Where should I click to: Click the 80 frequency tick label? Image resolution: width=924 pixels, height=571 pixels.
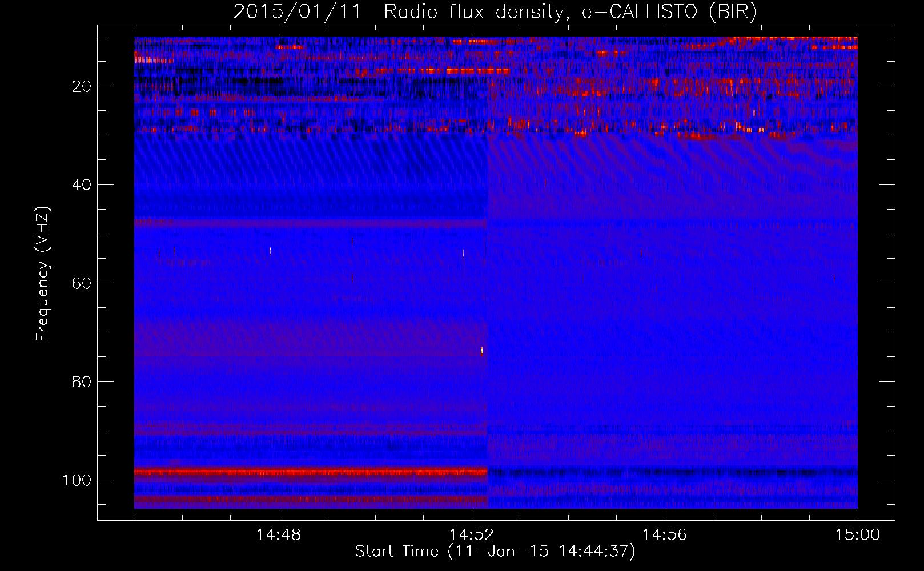click(82, 382)
